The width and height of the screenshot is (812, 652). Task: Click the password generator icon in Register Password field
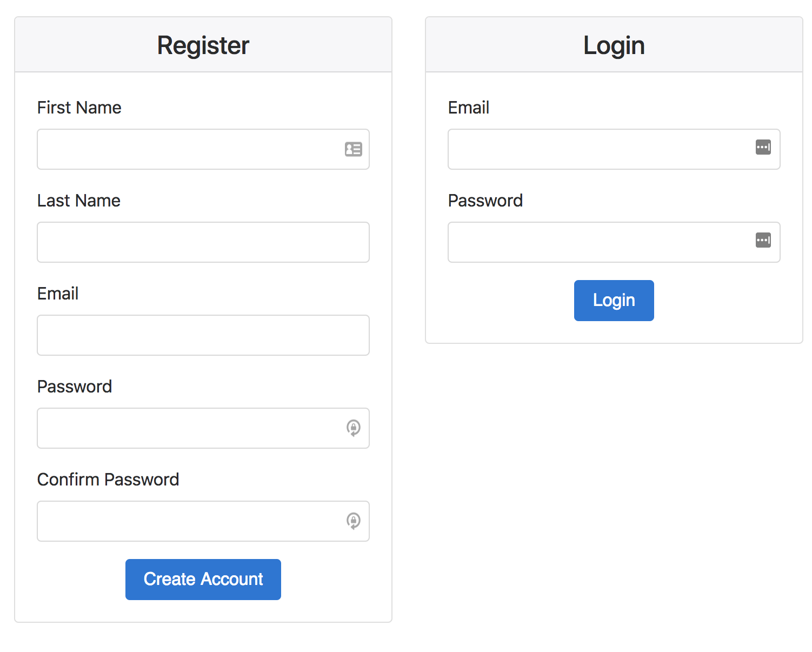click(x=354, y=428)
